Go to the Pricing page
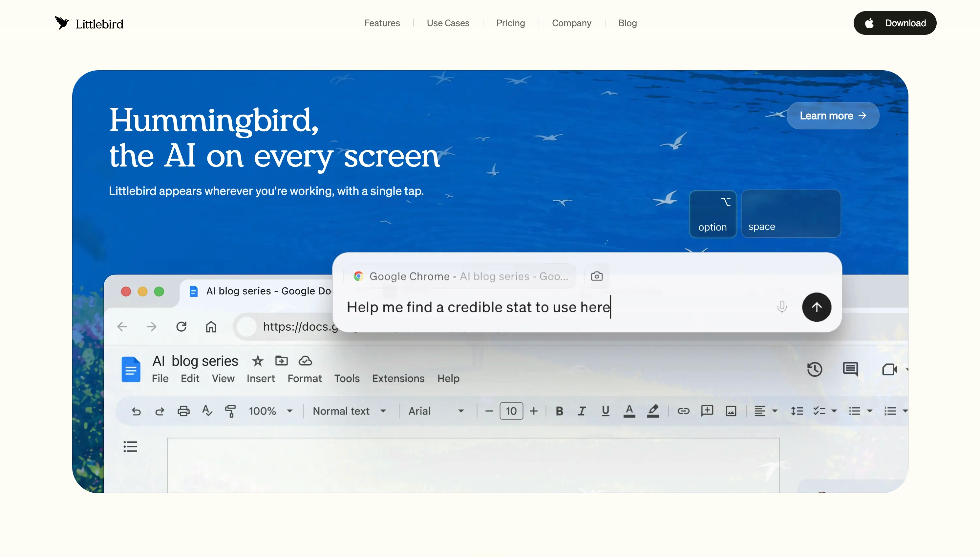Image resolution: width=980 pixels, height=557 pixels. 510,23
